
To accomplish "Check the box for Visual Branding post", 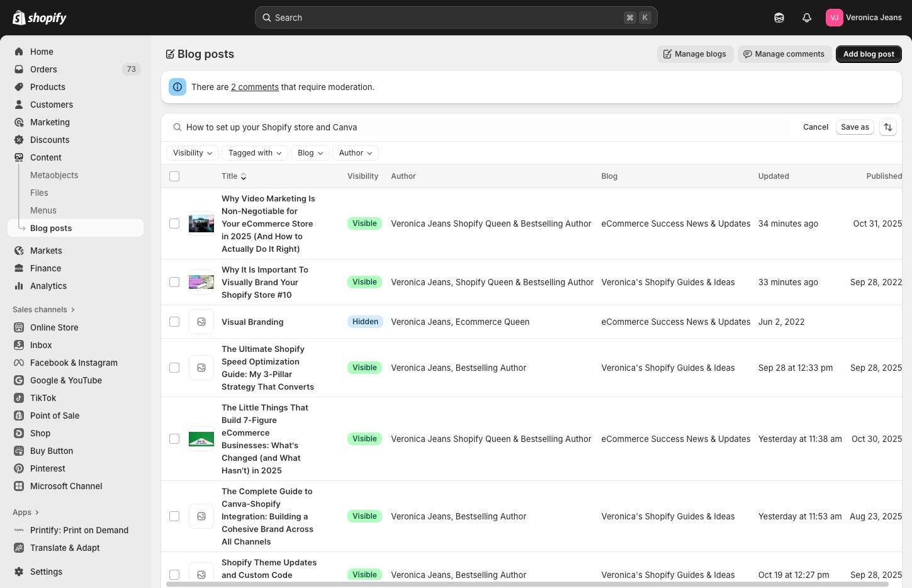I will tap(174, 322).
